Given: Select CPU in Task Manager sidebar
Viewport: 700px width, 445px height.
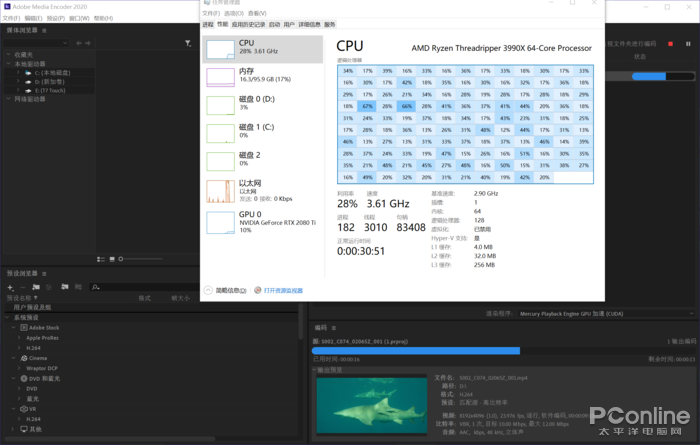Looking at the screenshot, I should point(262,49).
